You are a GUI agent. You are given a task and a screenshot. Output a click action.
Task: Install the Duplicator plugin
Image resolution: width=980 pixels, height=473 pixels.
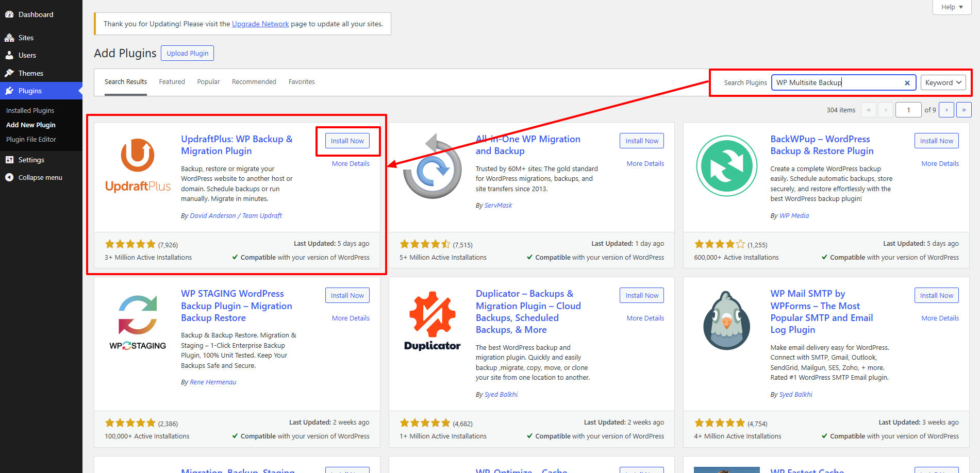tap(642, 295)
